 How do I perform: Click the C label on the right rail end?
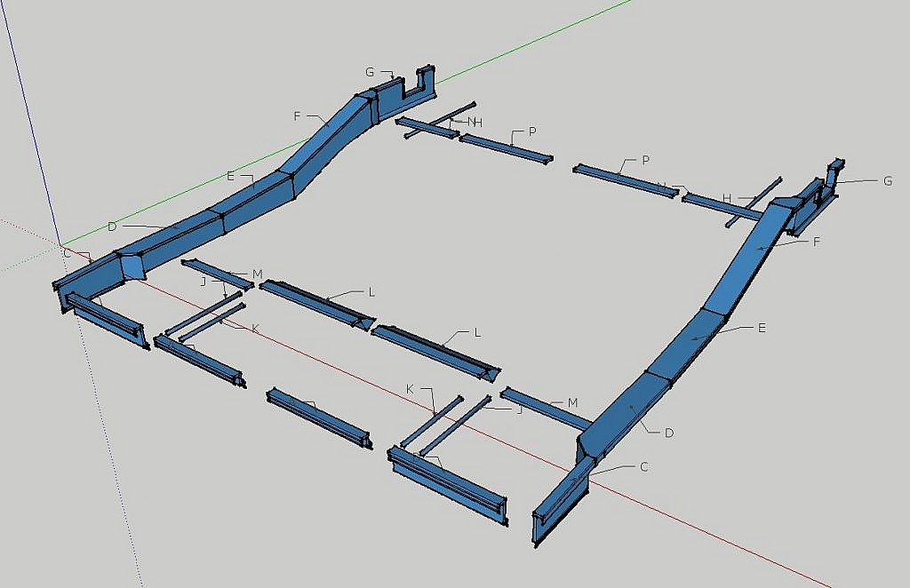[x=643, y=467]
